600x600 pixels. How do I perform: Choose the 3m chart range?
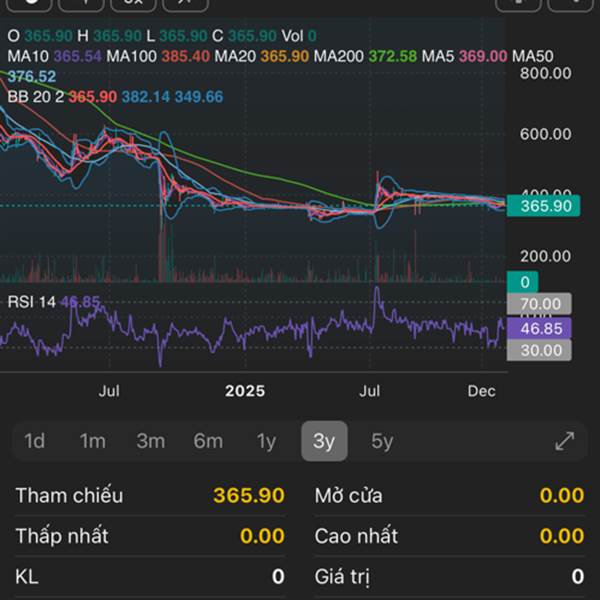pyautogui.click(x=151, y=441)
